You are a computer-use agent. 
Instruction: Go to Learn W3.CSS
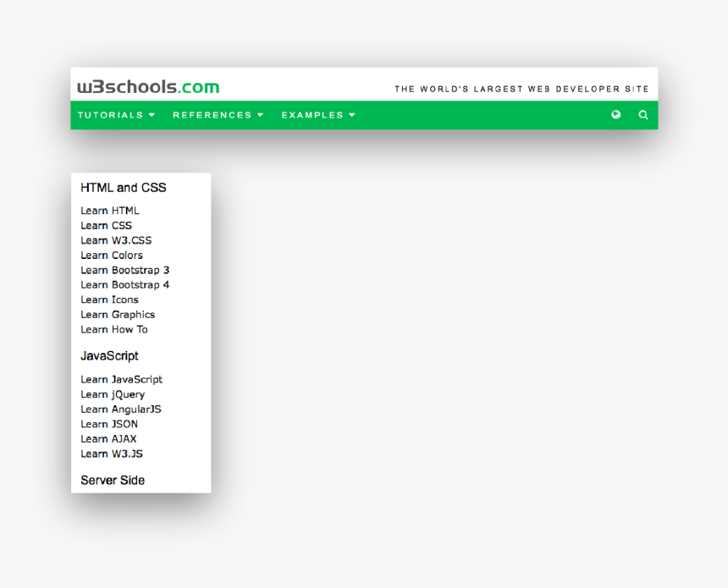coord(116,240)
